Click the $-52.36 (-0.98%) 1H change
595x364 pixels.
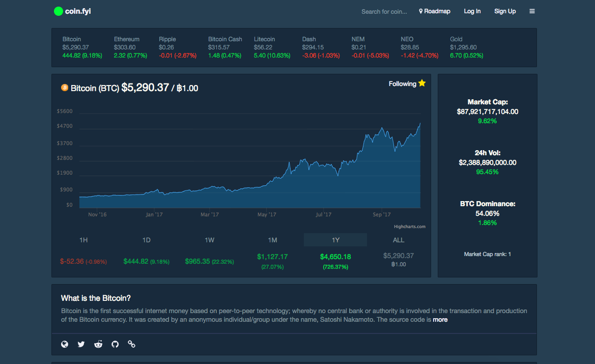coord(83,262)
